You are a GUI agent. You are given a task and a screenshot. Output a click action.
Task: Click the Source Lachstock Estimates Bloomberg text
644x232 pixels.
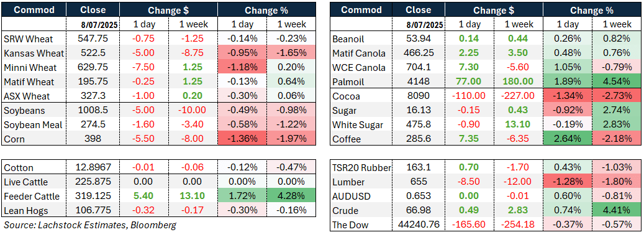89,225
